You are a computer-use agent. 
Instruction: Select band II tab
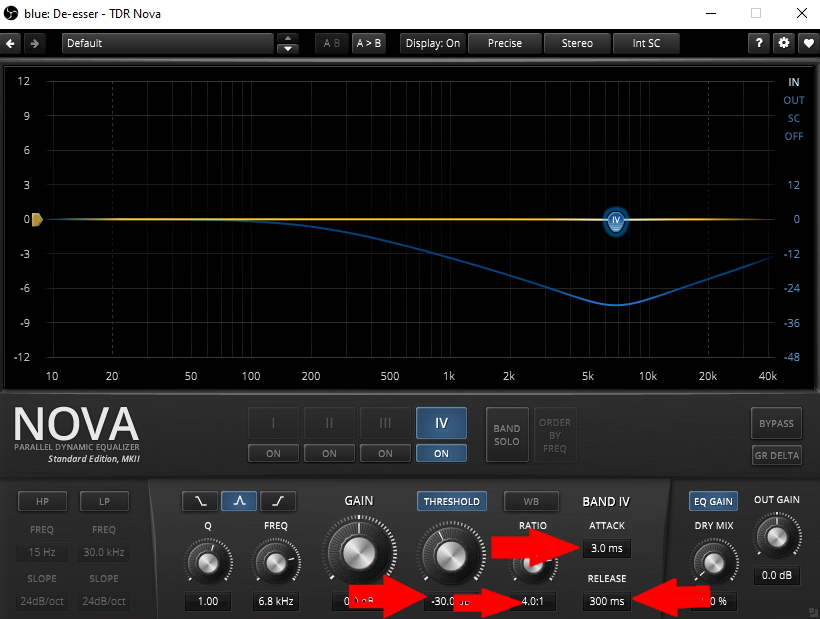[x=329, y=423]
